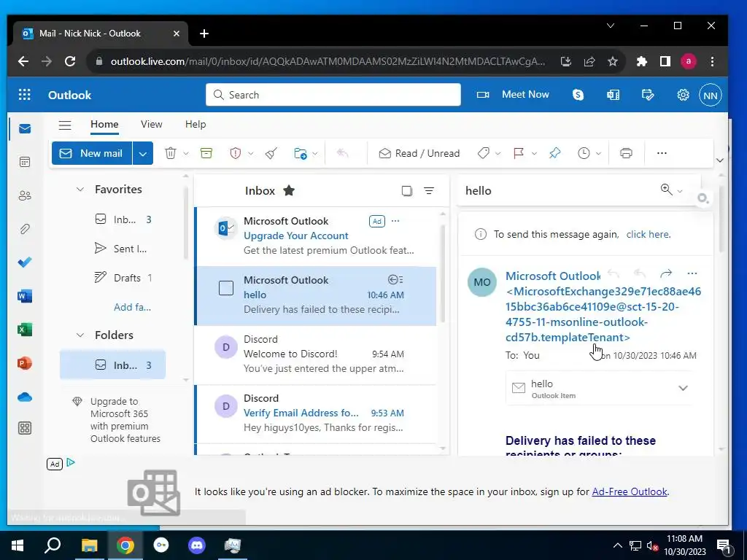Open Skype from the Outlook header
This screenshot has width=747, height=560.
(x=578, y=95)
